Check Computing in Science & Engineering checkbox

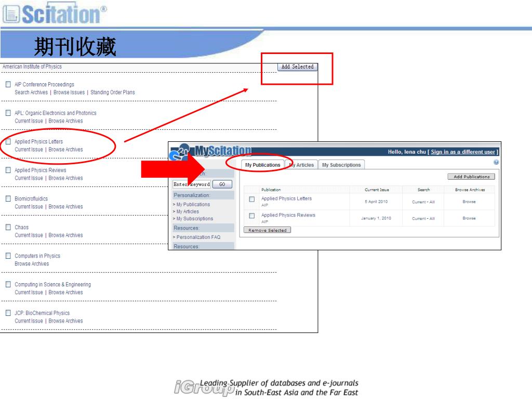click(x=8, y=284)
